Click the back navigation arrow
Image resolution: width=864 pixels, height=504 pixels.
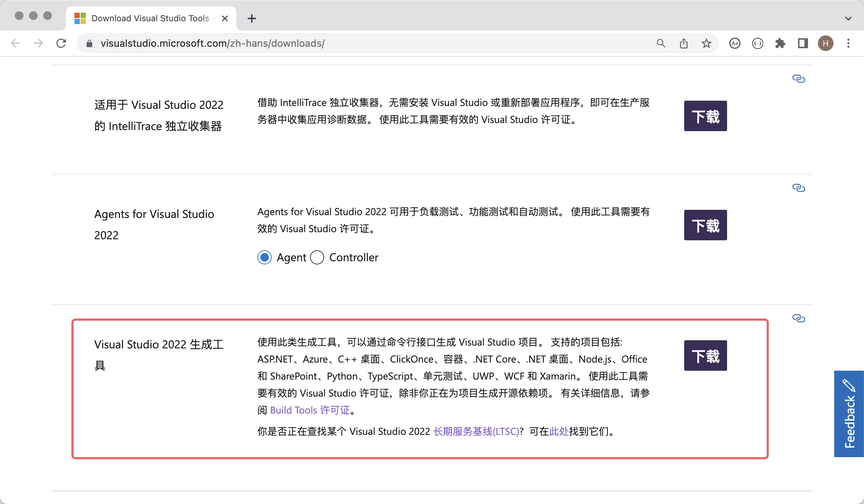(15, 43)
